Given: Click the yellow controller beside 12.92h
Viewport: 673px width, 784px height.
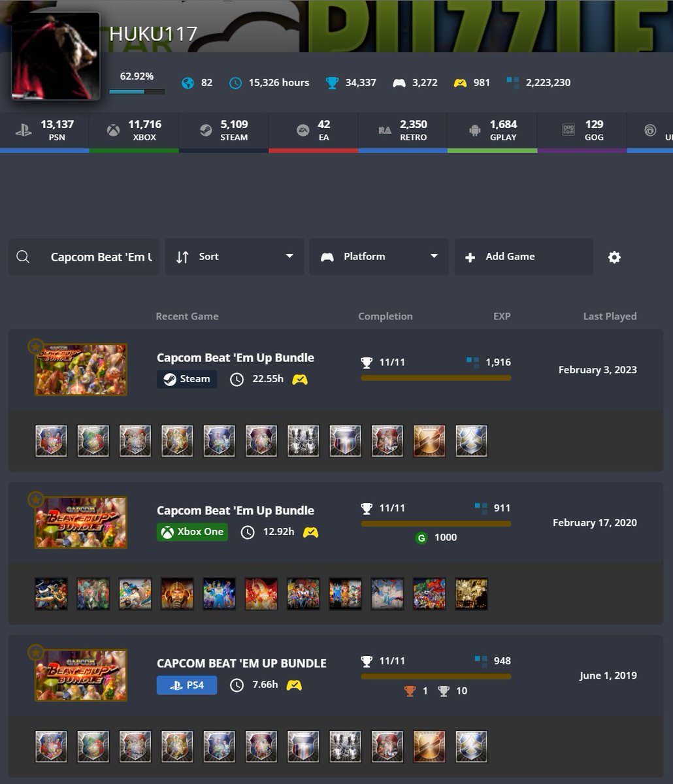Looking at the screenshot, I should point(311,532).
